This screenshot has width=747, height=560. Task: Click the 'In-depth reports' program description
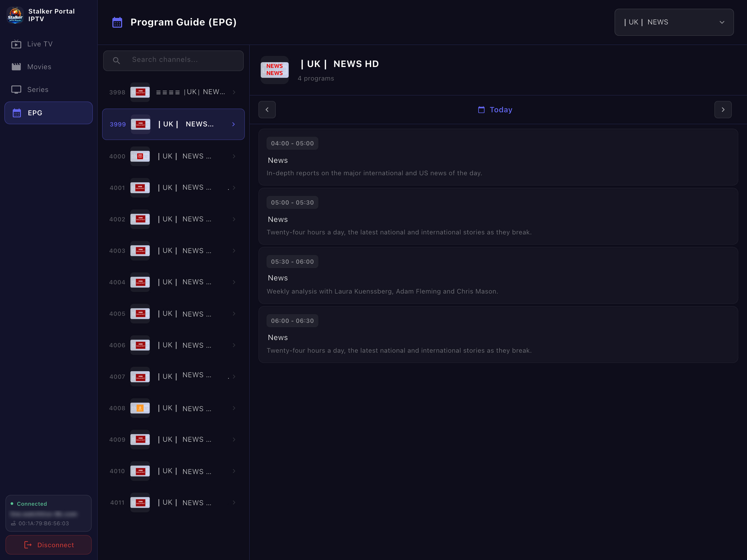coord(374,173)
